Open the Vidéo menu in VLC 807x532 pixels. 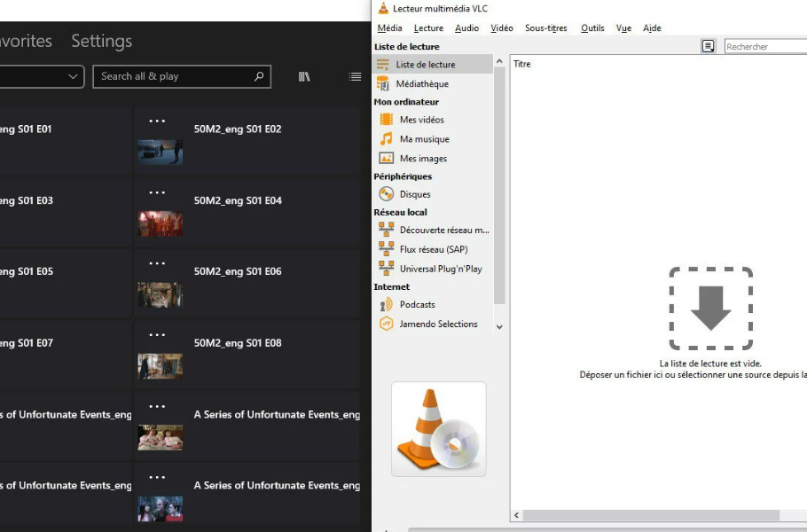[x=502, y=27]
